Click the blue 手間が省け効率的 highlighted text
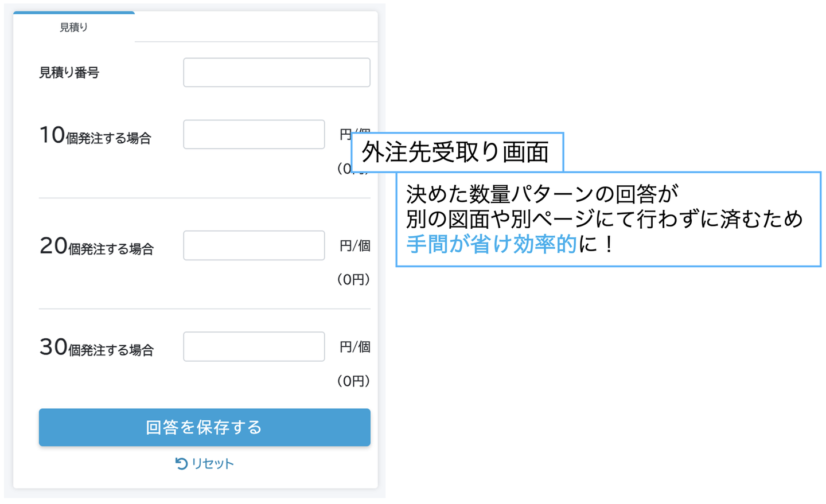 [x=491, y=244]
